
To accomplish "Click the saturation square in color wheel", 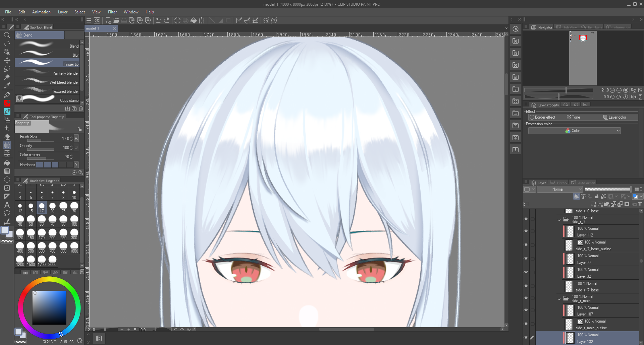I will [49, 307].
